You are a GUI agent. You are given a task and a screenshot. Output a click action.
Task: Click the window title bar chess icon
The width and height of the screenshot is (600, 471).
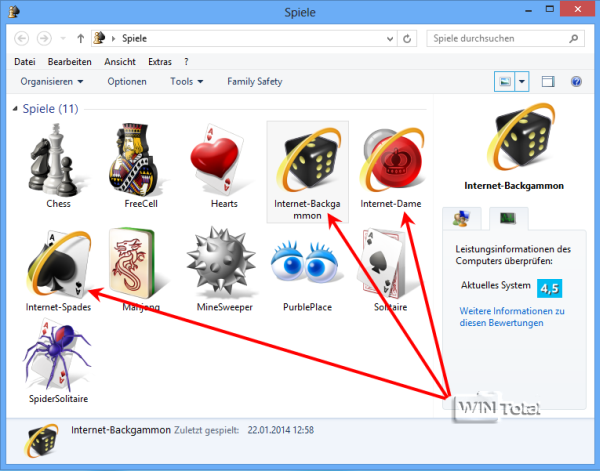[14, 12]
